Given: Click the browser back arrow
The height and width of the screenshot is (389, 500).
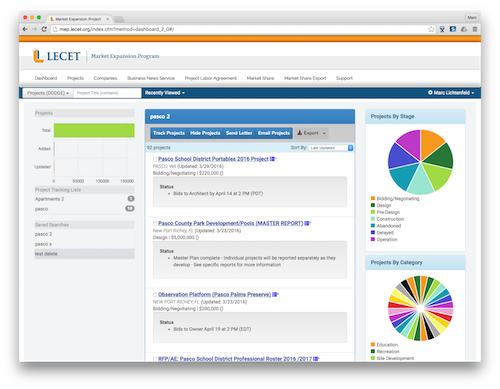Looking at the screenshot, I should click(25, 29).
